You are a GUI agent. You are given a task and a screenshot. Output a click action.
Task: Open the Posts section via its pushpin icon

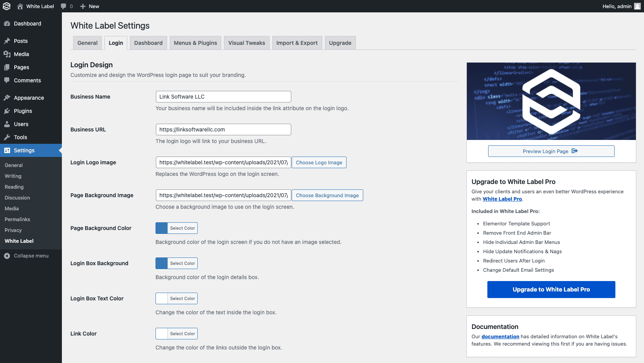(x=8, y=41)
